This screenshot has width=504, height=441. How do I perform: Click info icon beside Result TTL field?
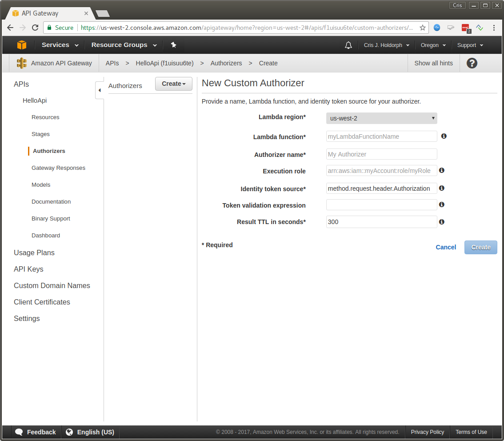(442, 221)
